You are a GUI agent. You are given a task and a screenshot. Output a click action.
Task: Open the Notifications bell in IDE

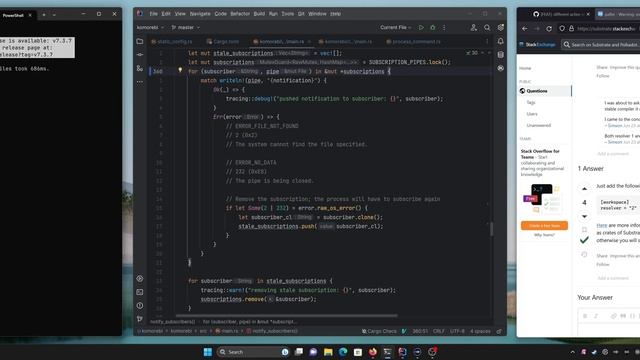coord(500,41)
